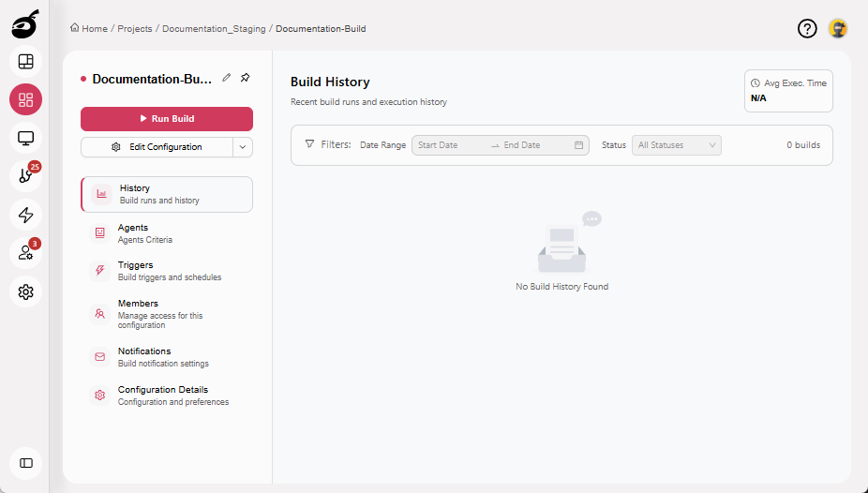The image size is (868, 493).
Task: Open the user settings icon with the 3 badge
Action: pyautogui.click(x=26, y=253)
